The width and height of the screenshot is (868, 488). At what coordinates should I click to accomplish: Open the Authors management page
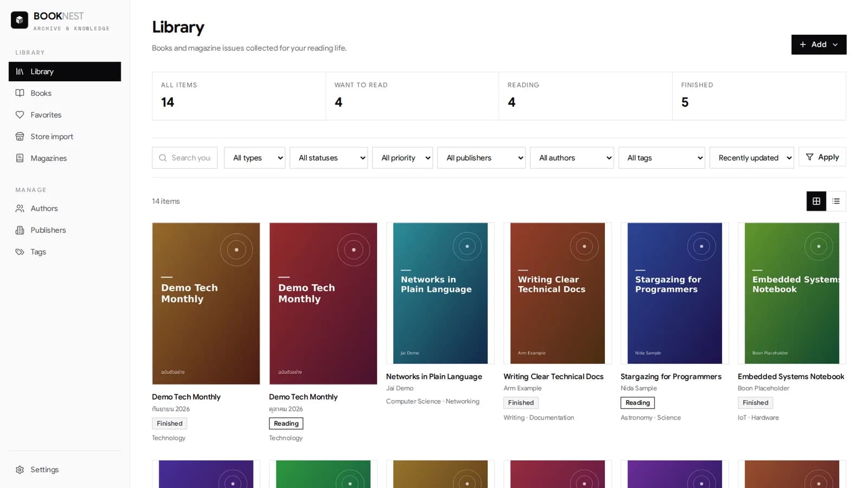65,208
